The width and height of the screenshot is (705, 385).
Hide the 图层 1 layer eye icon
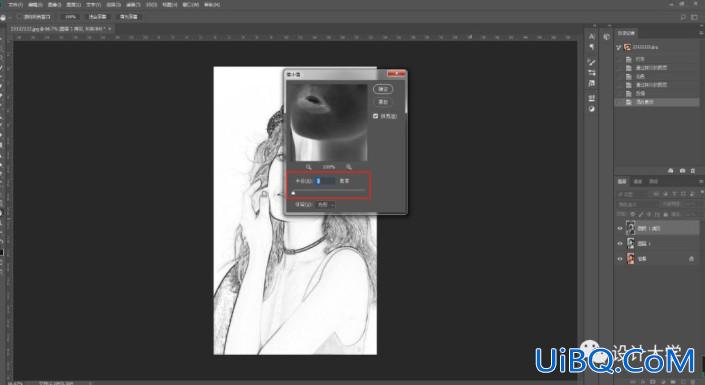[620, 244]
